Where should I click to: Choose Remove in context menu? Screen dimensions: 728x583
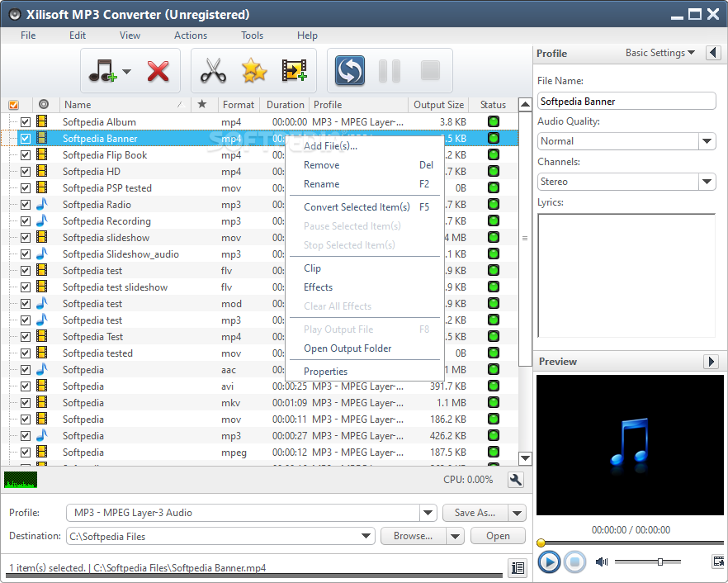(365, 165)
